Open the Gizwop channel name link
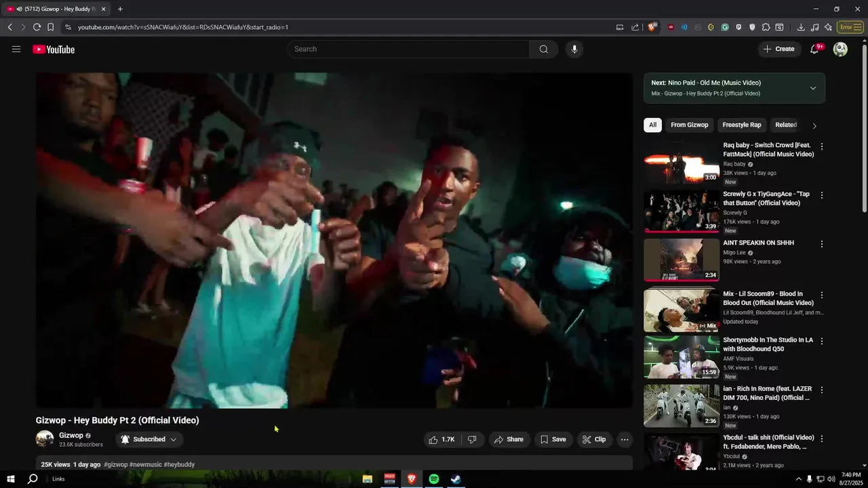The width and height of the screenshot is (868, 488). pos(71,436)
